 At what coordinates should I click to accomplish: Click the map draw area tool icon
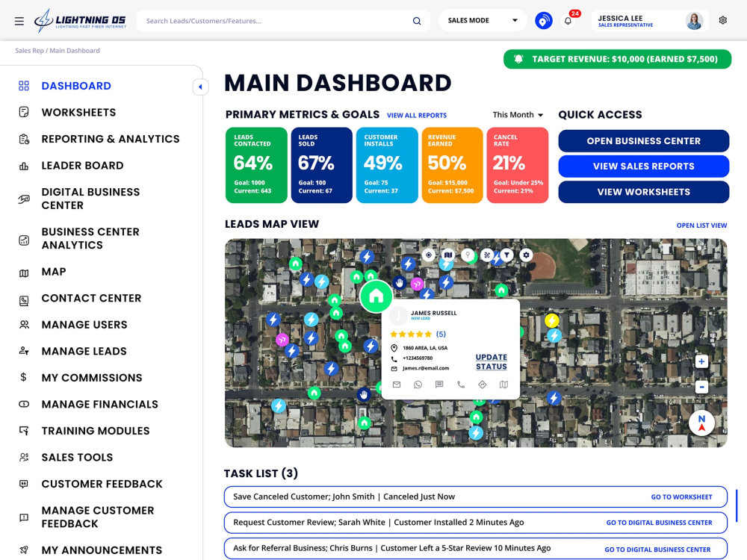pos(487,255)
